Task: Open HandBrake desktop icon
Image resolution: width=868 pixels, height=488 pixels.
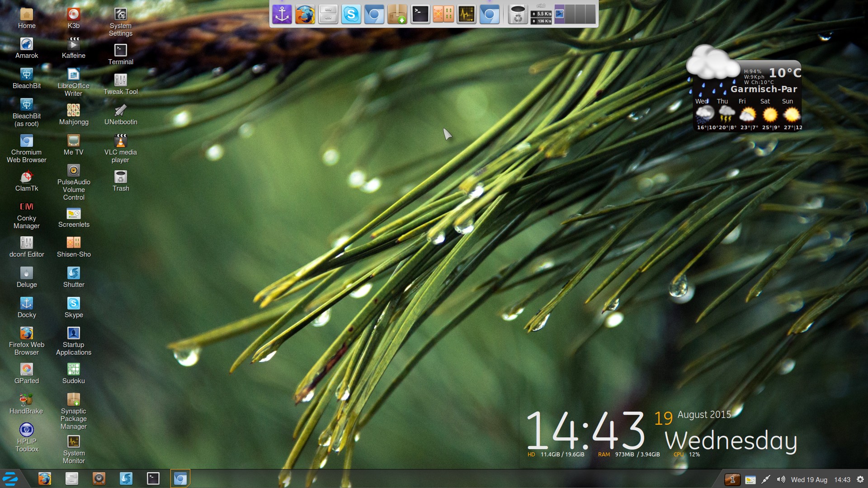Action: tap(26, 399)
